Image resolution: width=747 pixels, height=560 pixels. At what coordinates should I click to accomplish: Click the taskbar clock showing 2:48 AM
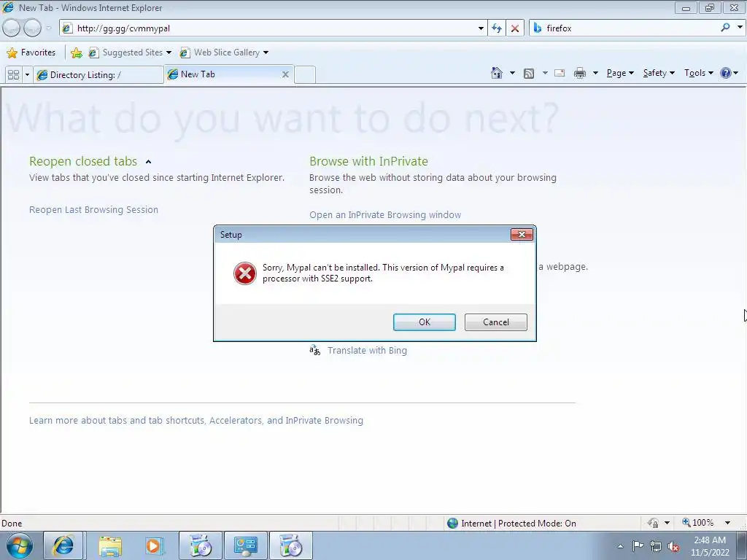710,546
